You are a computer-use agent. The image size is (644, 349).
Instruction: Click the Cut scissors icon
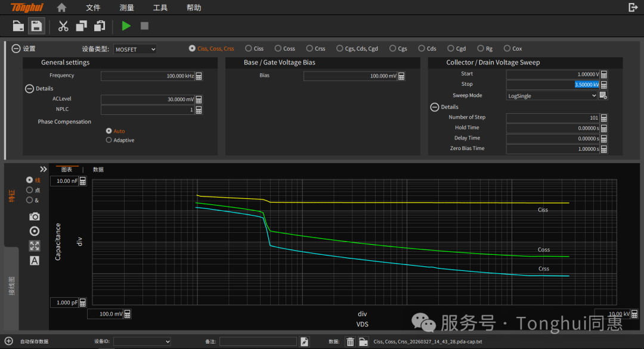[x=63, y=26]
